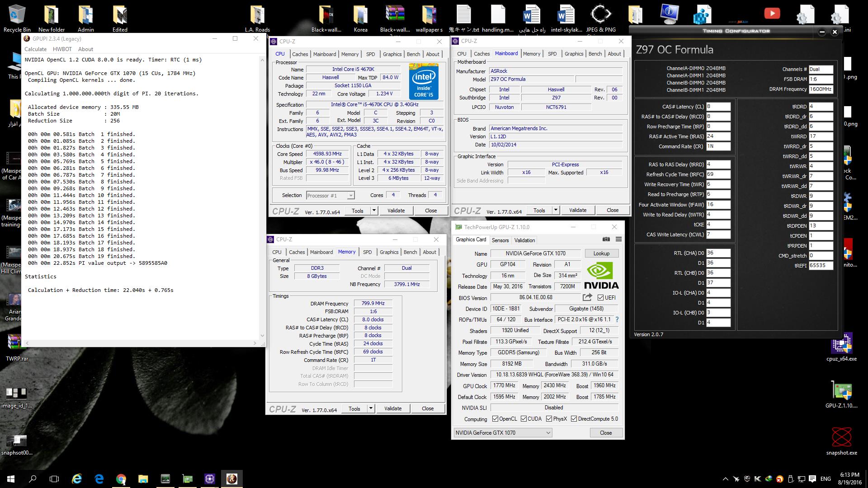Click the Refresh Cycle Time (tRFC) field
Viewport: 868px width, 488px height.
(x=718, y=174)
